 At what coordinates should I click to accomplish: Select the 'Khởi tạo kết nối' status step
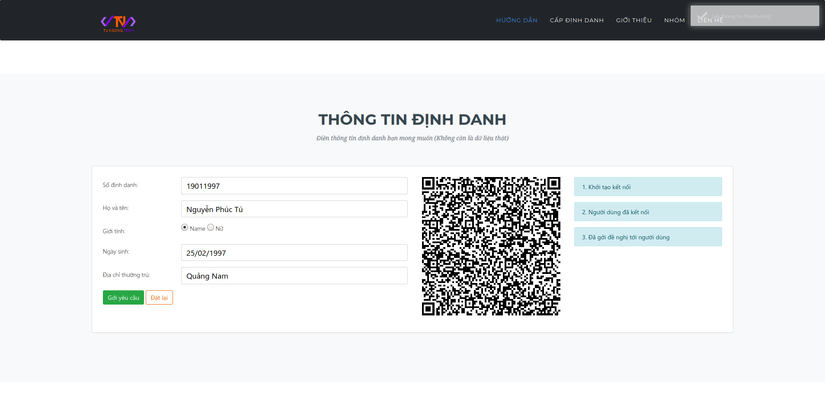tap(648, 187)
